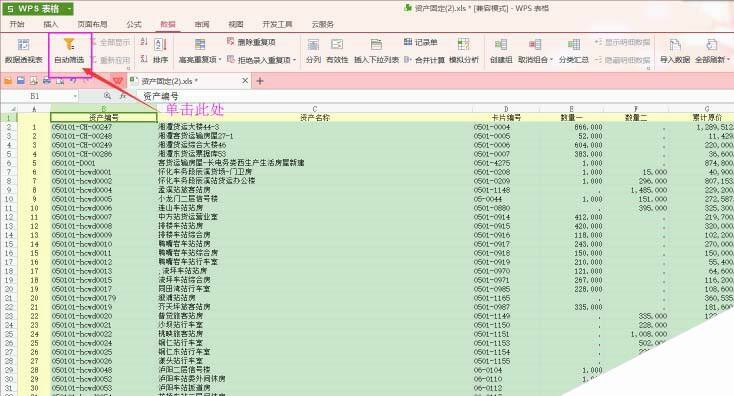Image resolution: width=734 pixels, height=396 pixels.
Task: Select row 12 header
Action: coord(9,217)
